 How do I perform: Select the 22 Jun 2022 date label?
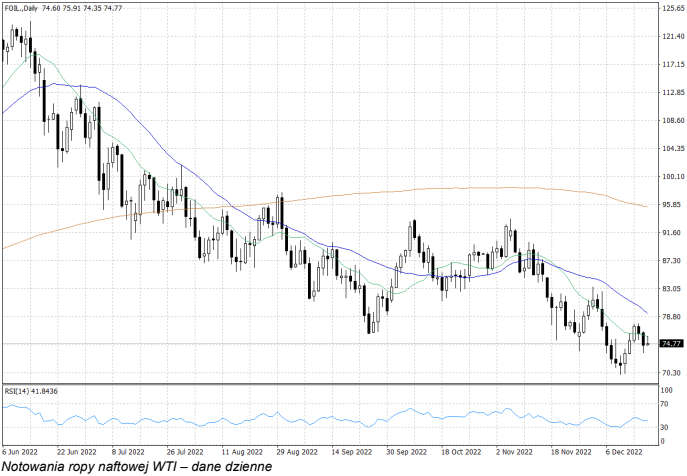tap(75, 451)
